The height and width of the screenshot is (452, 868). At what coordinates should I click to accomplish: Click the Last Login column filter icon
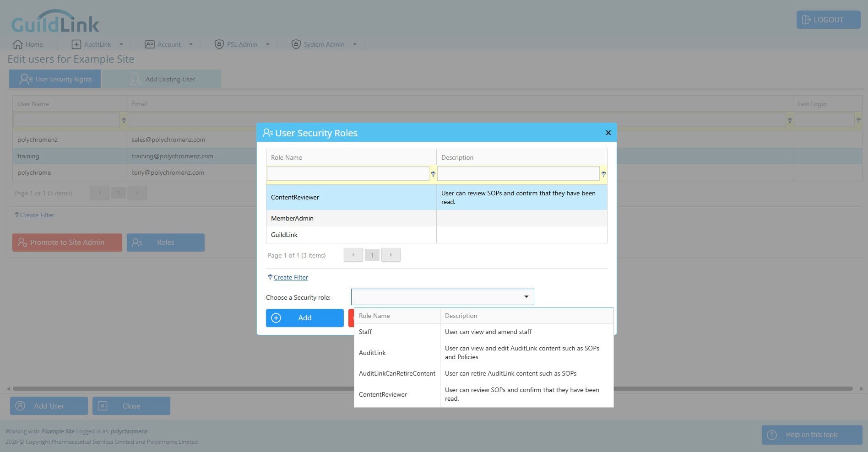point(858,120)
